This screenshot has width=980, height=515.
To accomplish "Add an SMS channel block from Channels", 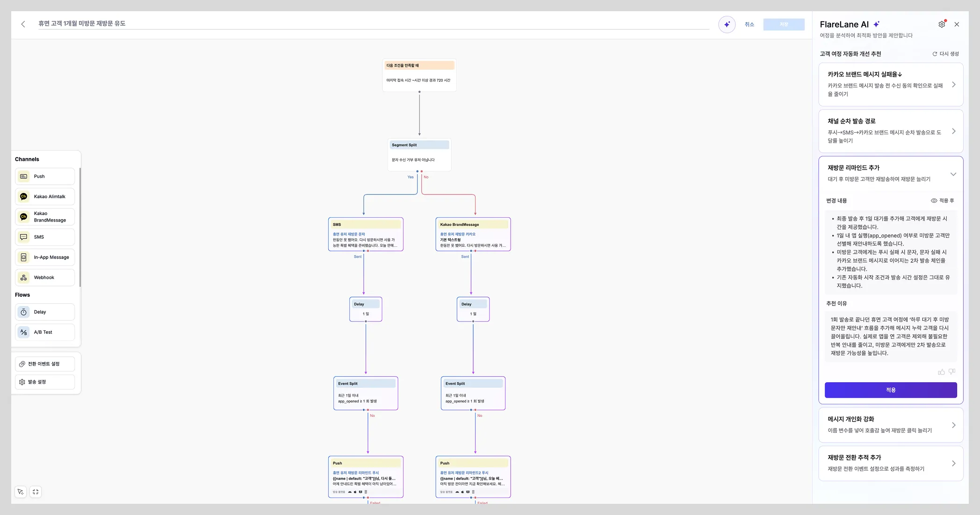I will pyautogui.click(x=45, y=237).
